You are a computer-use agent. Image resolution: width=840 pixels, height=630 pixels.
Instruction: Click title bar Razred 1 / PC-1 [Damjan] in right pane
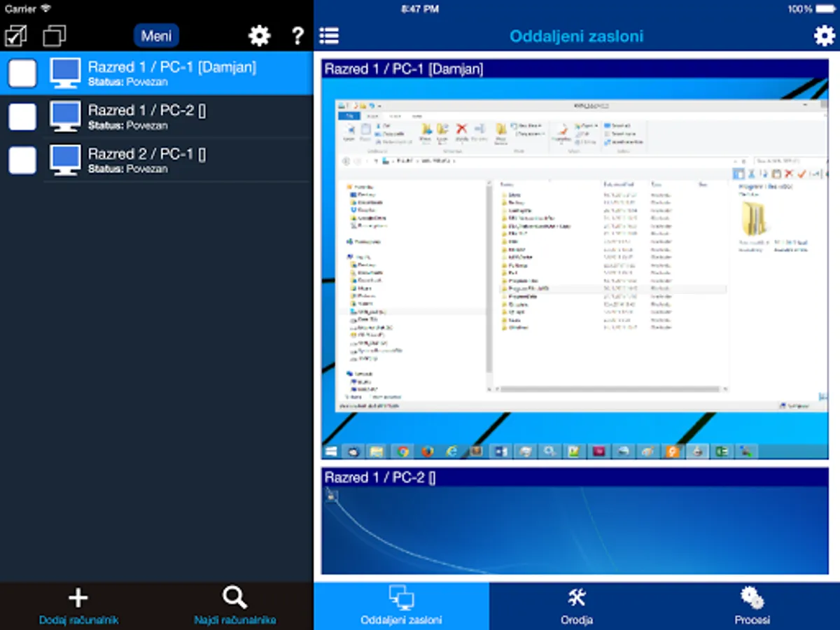[575, 69]
